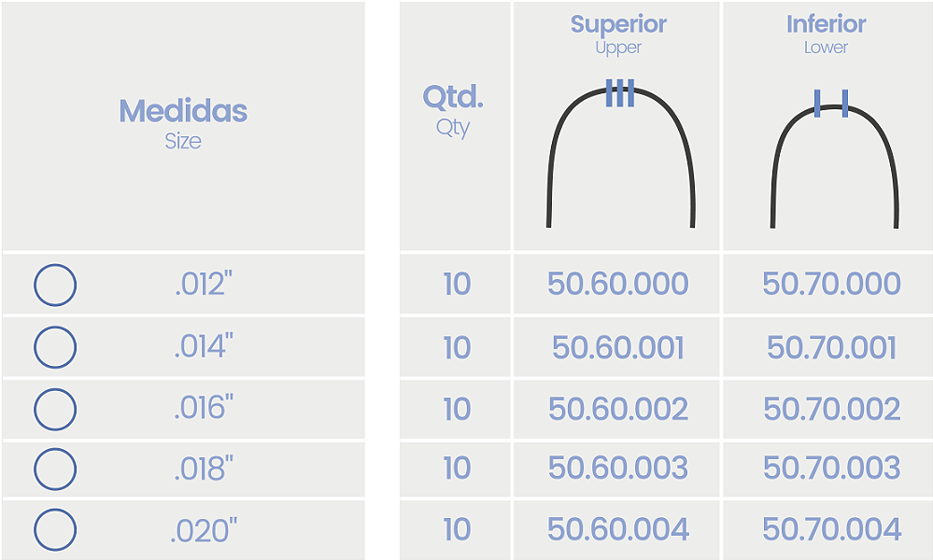
Task: Click lower code 50.70.000
Action: (832, 284)
